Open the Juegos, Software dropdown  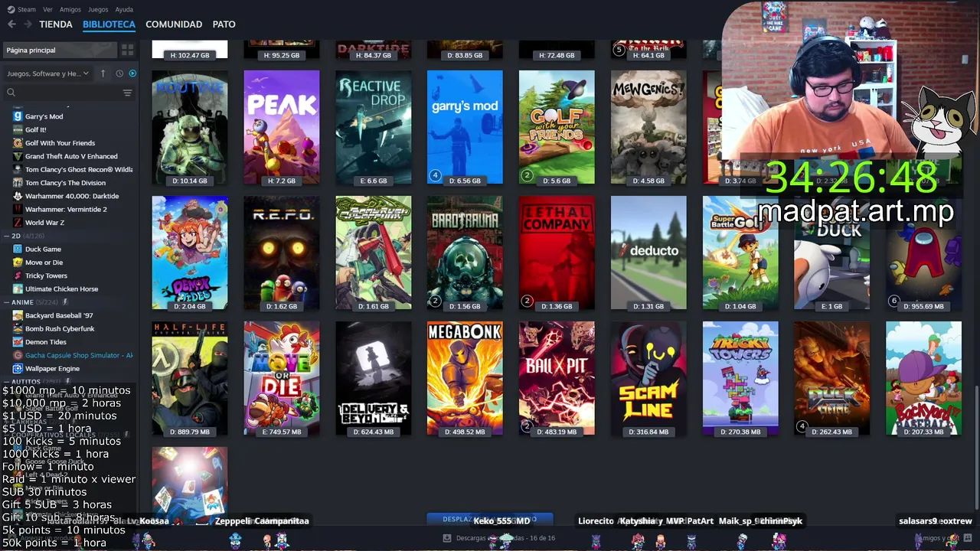click(x=47, y=73)
